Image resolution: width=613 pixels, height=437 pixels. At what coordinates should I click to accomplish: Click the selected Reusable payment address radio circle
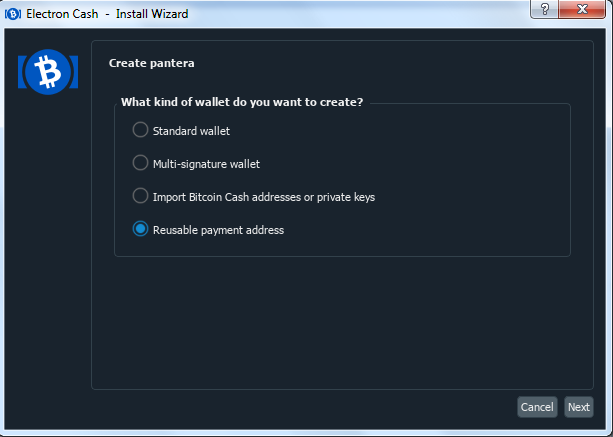point(140,229)
